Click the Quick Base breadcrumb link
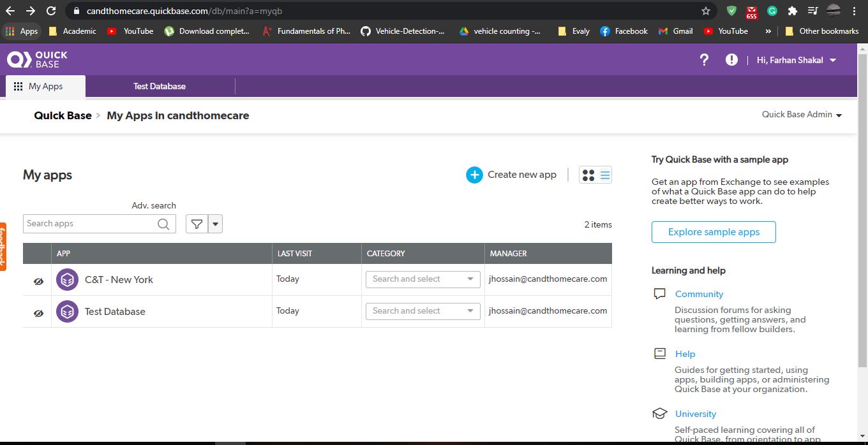This screenshot has width=868, height=445. [x=63, y=115]
